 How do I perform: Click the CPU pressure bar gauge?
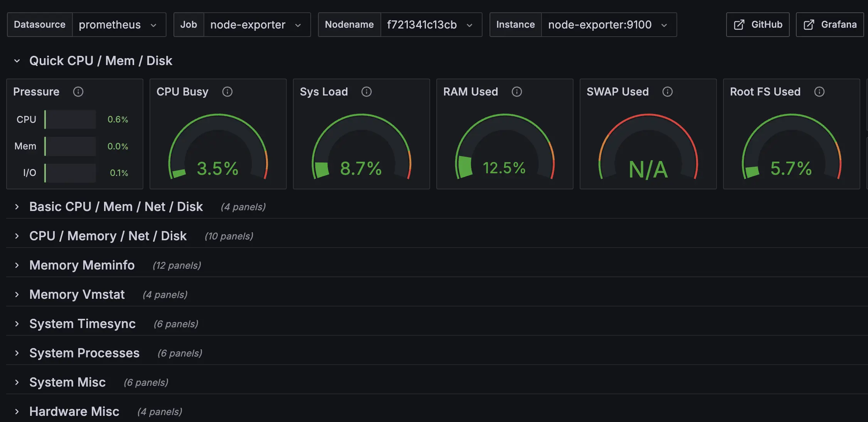(x=70, y=119)
